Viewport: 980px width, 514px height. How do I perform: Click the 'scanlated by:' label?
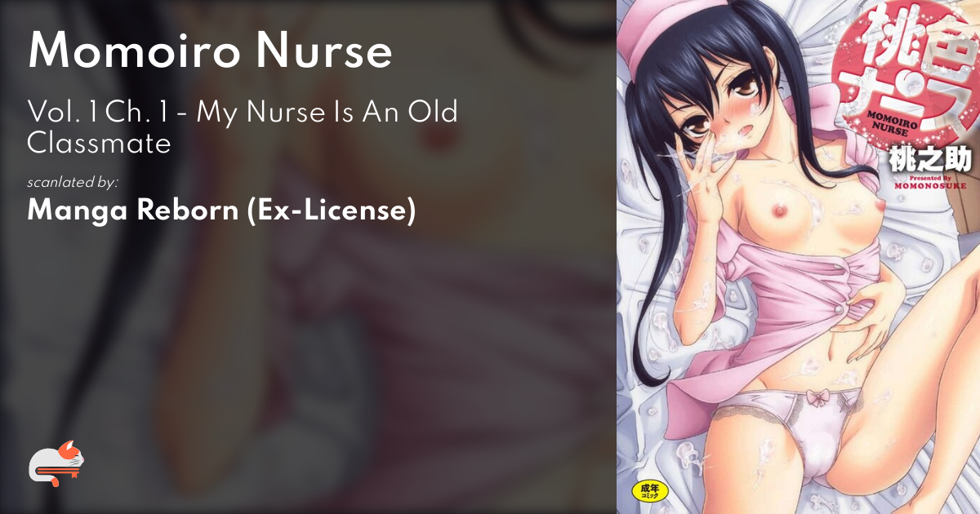(x=73, y=183)
